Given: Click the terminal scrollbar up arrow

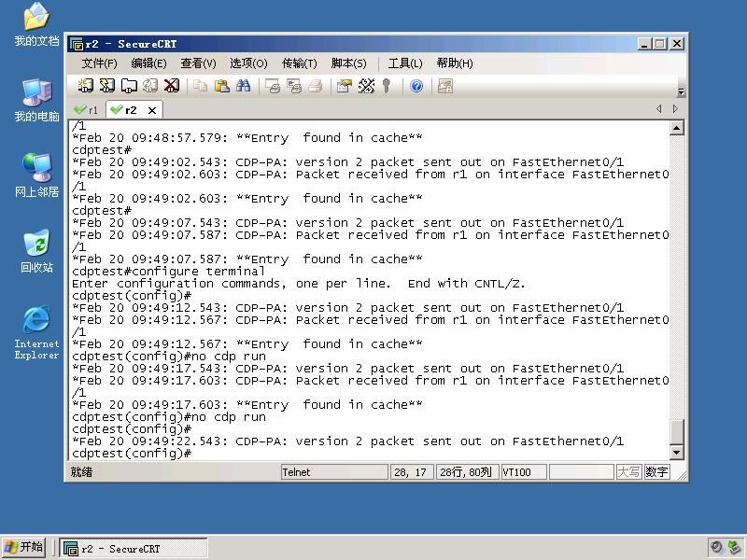Looking at the screenshot, I should 676,128.
